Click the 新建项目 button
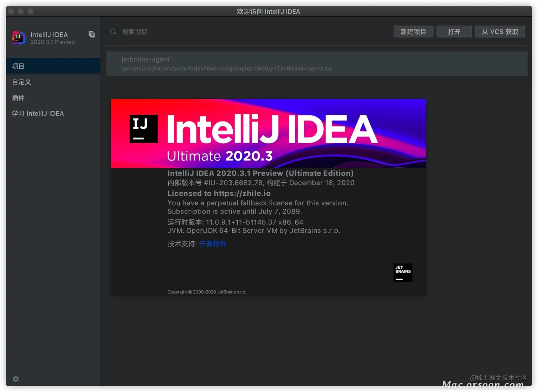Viewport: 538px width, 392px height. point(413,32)
